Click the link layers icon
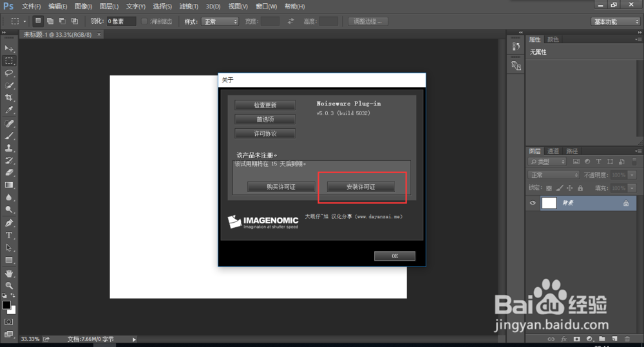 click(551, 339)
